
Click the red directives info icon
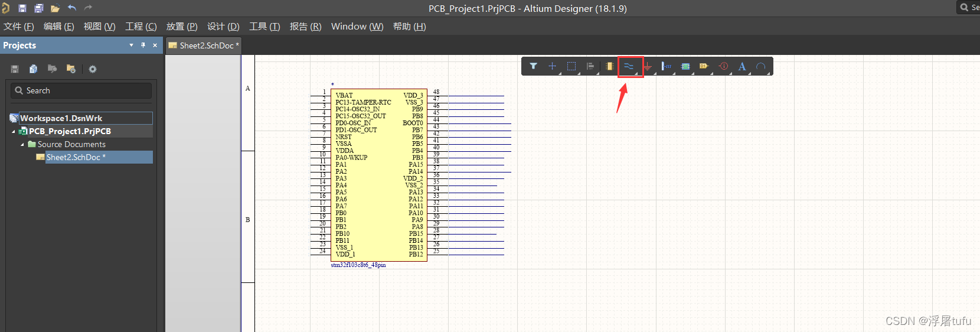(723, 66)
